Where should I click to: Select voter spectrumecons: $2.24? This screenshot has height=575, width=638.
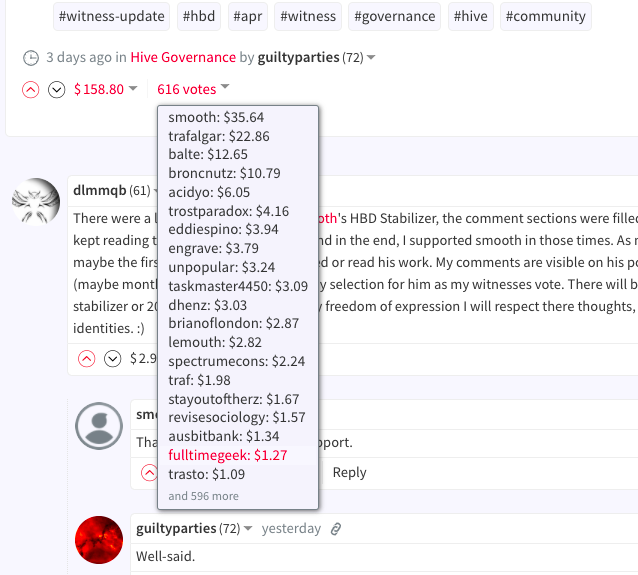point(238,361)
